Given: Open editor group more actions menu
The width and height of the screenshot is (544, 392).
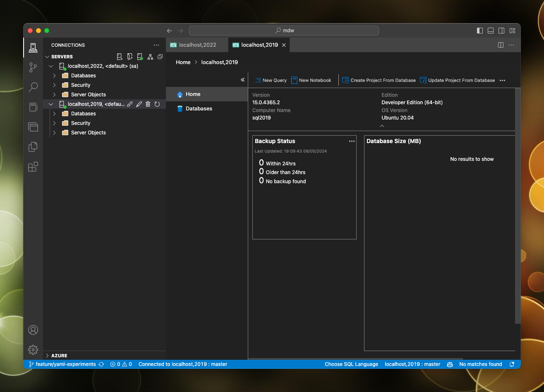Looking at the screenshot, I should coord(511,45).
